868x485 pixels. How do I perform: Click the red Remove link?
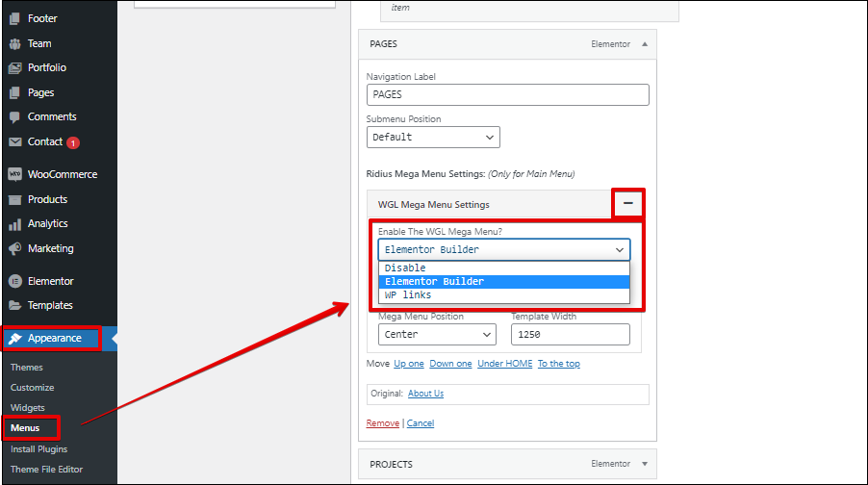(383, 423)
